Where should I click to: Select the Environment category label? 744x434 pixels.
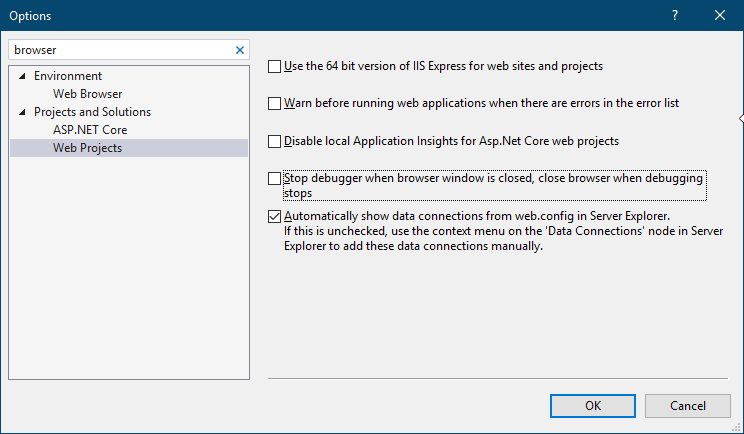[68, 76]
